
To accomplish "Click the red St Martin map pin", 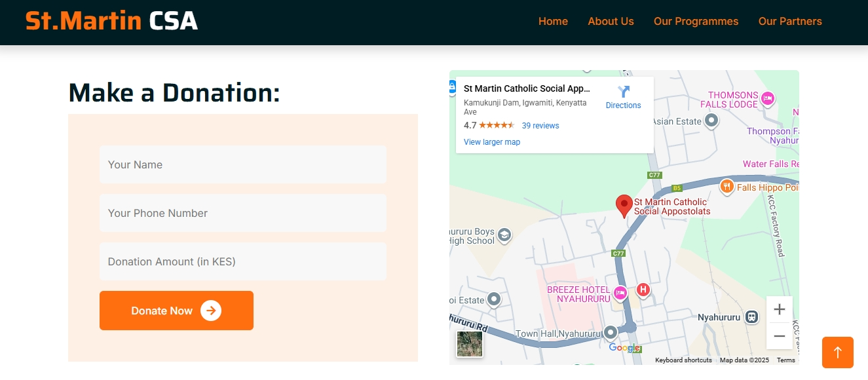I will click(624, 205).
